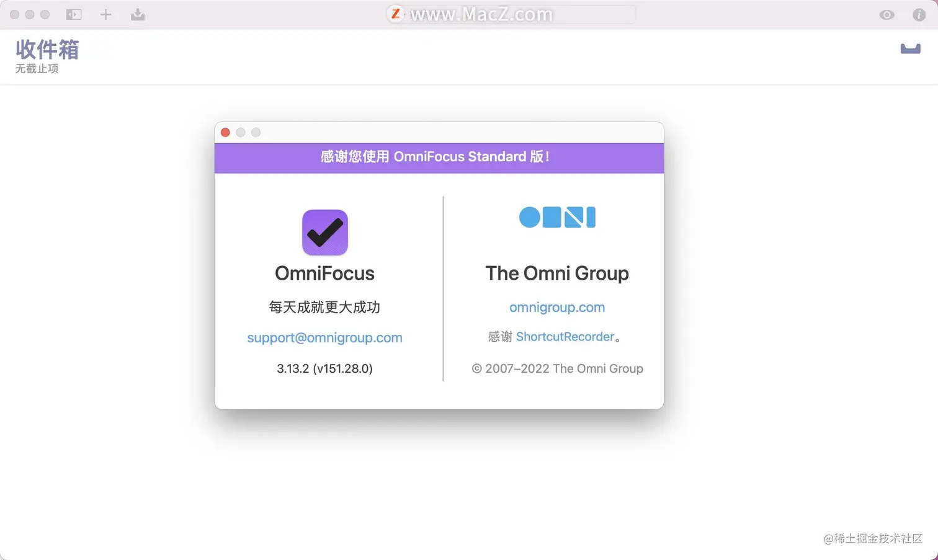
Task: Click The Omni Group heading
Action: point(557,273)
